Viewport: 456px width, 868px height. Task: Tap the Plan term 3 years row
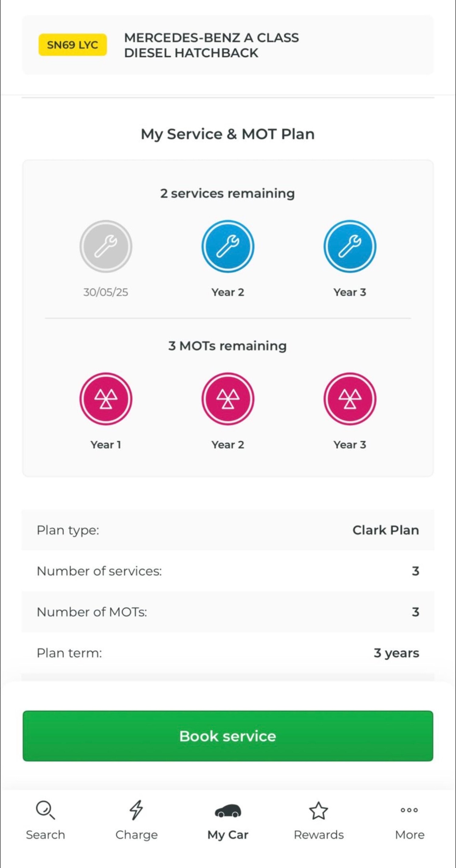pyautogui.click(x=228, y=653)
